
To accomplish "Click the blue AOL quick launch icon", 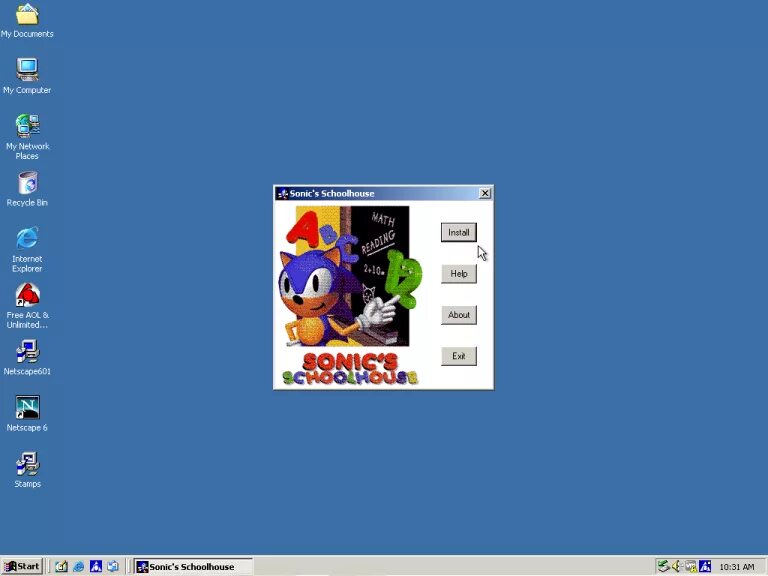I will 96,567.
